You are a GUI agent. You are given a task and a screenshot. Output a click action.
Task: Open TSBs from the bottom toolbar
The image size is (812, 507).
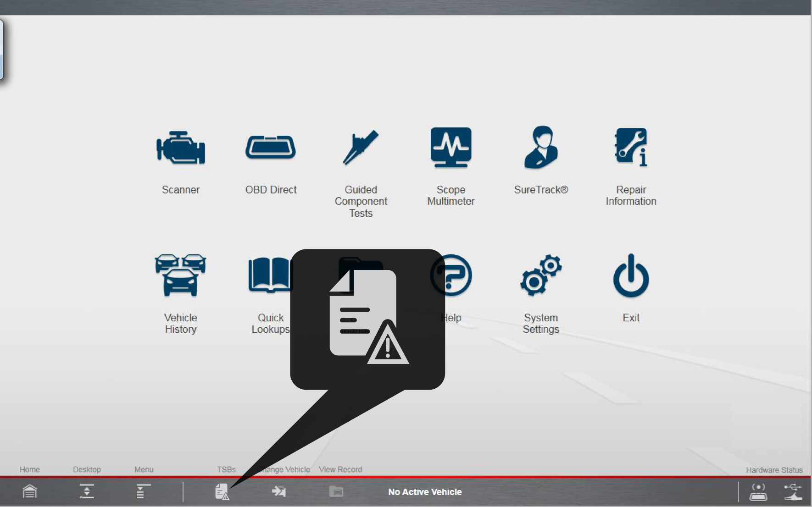coord(222,491)
